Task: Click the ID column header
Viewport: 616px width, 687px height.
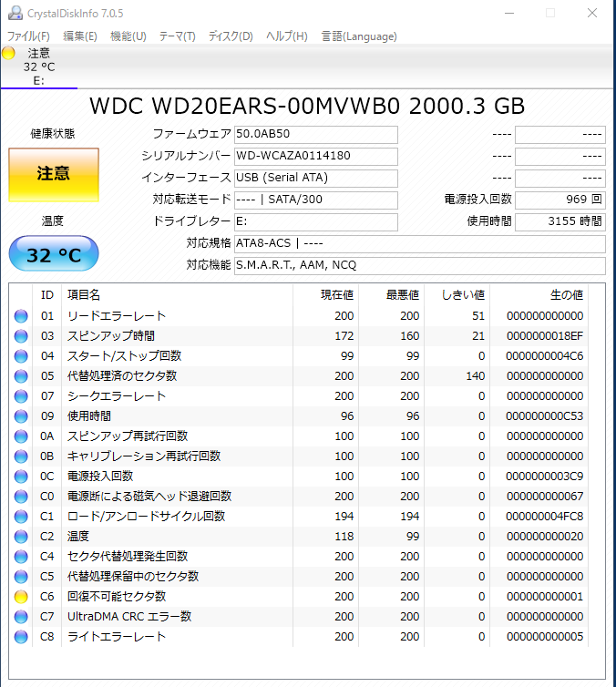Action: pyautogui.click(x=46, y=295)
